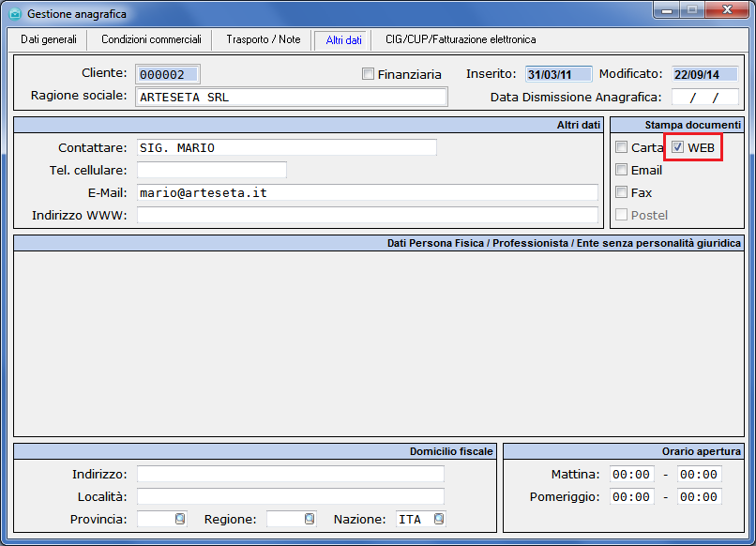Focus the Tel. cellulare input field
The image size is (756, 546).
coord(211,170)
